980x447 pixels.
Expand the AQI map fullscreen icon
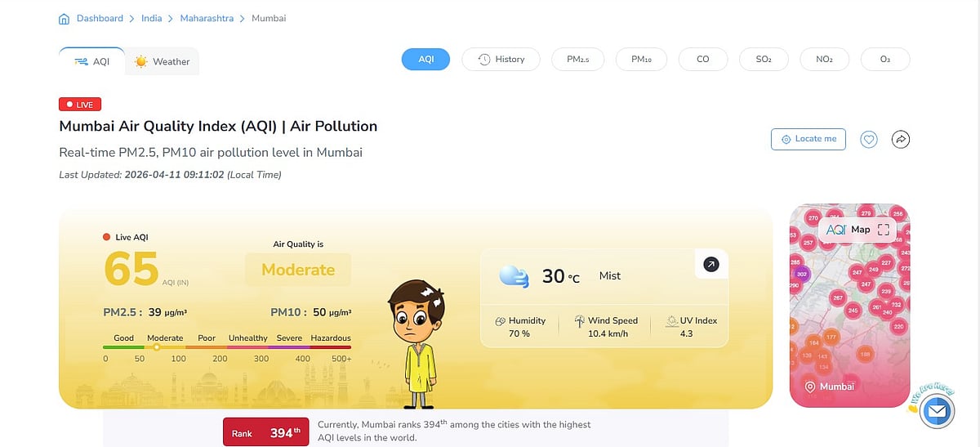pyautogui.click(x=883, y=230)
